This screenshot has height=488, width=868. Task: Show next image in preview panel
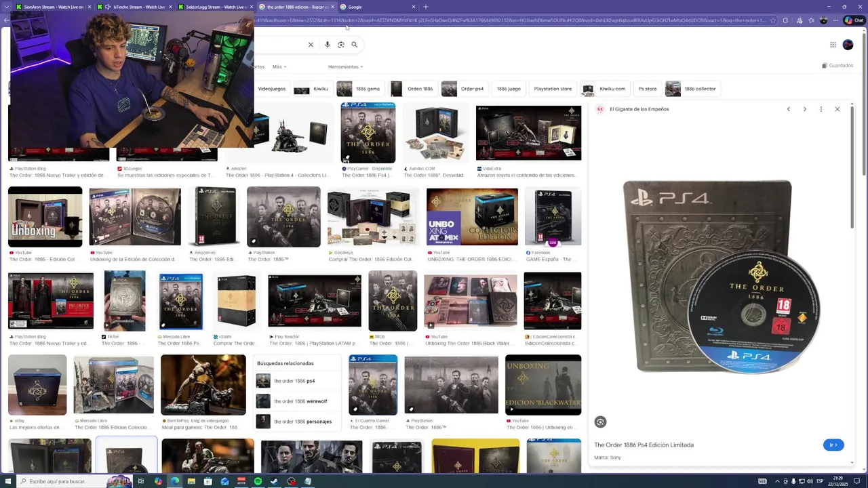pos(804,109)
